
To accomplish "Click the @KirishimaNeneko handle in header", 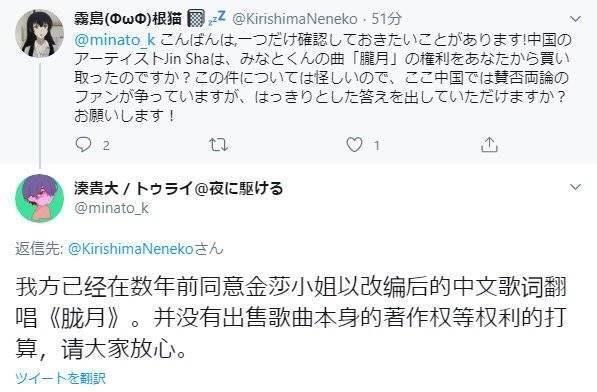I will point(295,19).
